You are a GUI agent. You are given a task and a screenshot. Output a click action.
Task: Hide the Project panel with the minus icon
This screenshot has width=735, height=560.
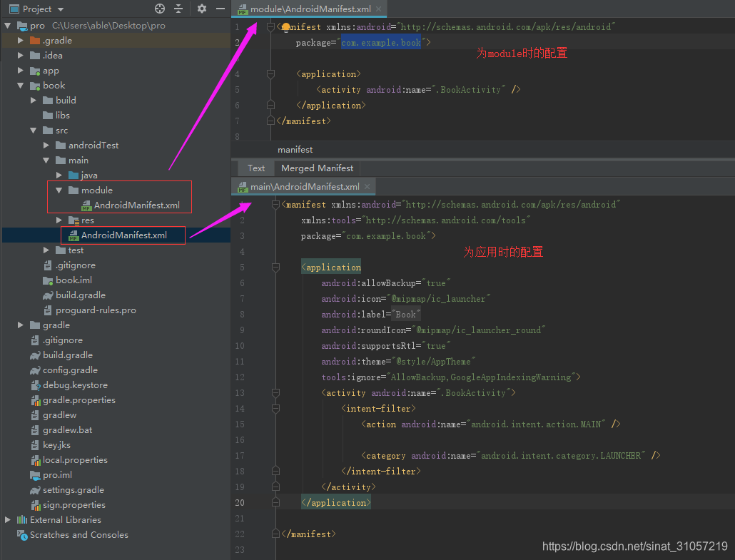point(220,9)
